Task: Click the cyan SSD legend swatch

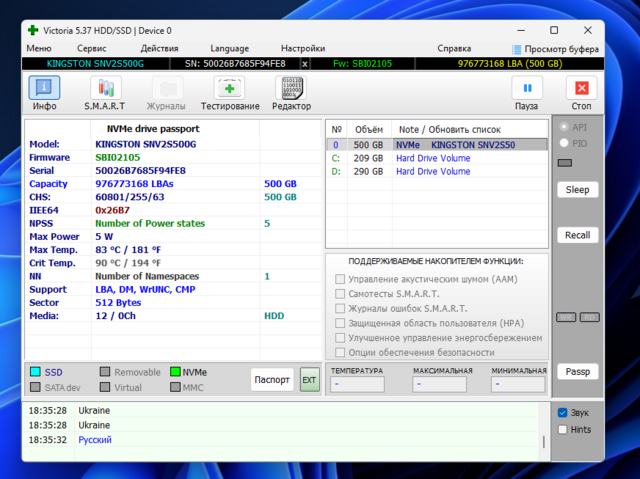Action: point(36,372)
